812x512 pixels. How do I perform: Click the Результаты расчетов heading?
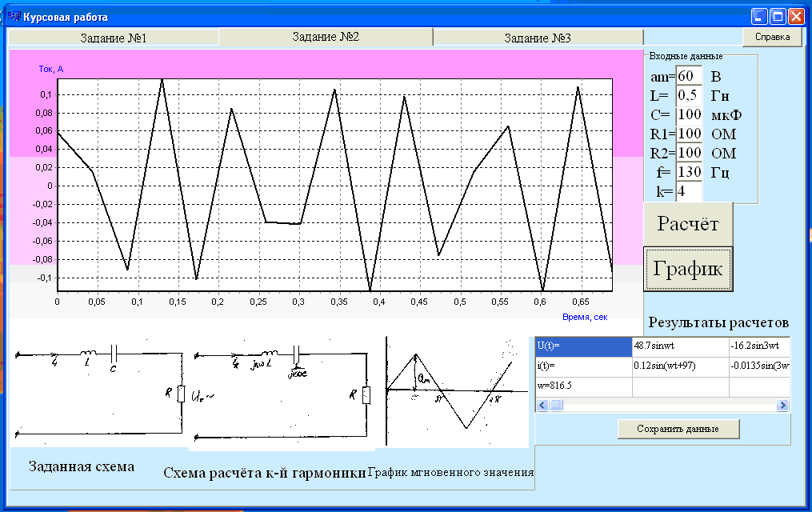[x=718, y=322]
